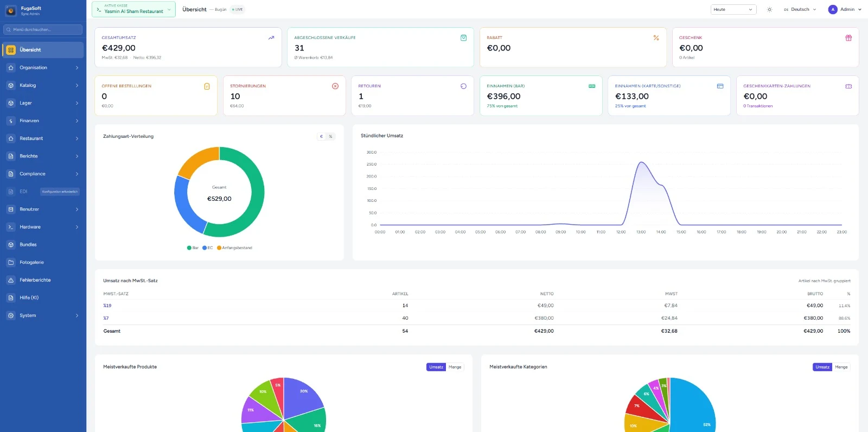The width and height of the screenshot is (868, 432).
Task: Click the €24,84 MwSt cell
Action: click(669, 318)
